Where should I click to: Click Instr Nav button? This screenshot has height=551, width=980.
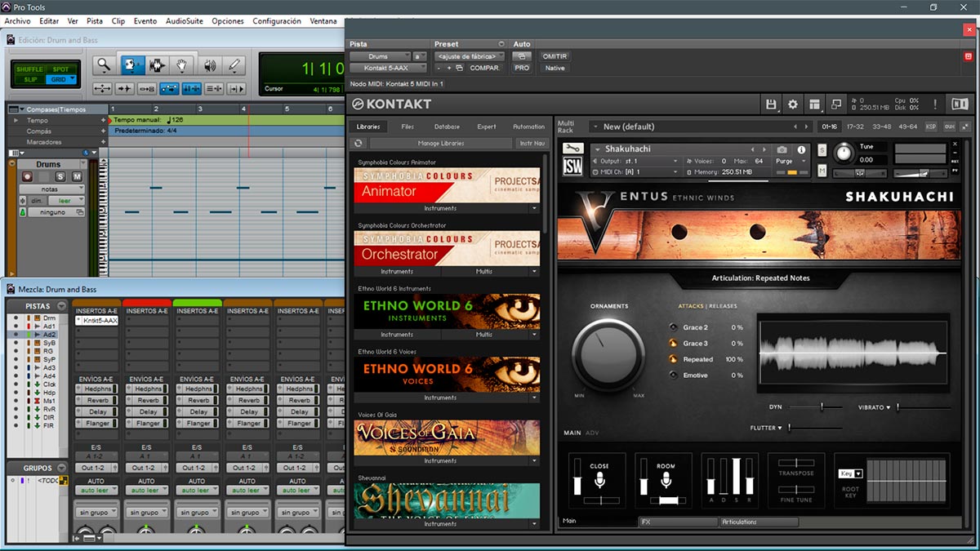tap(532, 143)
